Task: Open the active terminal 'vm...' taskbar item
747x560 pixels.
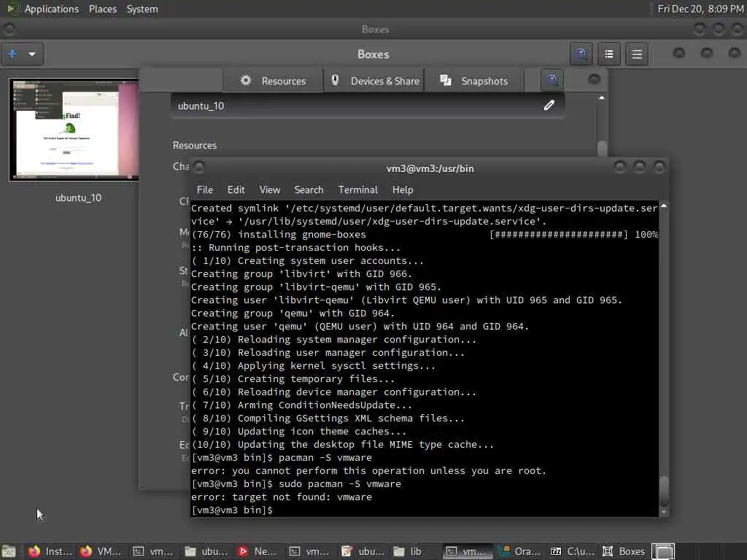Action: [467, 551]
